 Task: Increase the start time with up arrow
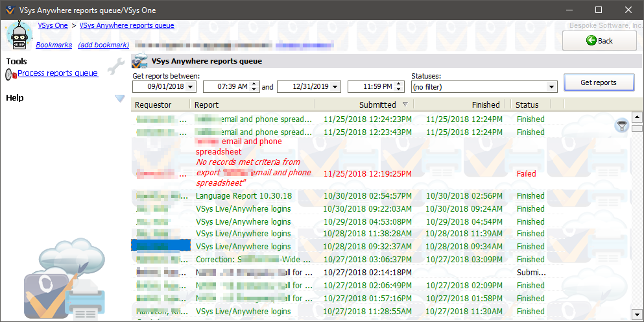[x=255, y=84]
